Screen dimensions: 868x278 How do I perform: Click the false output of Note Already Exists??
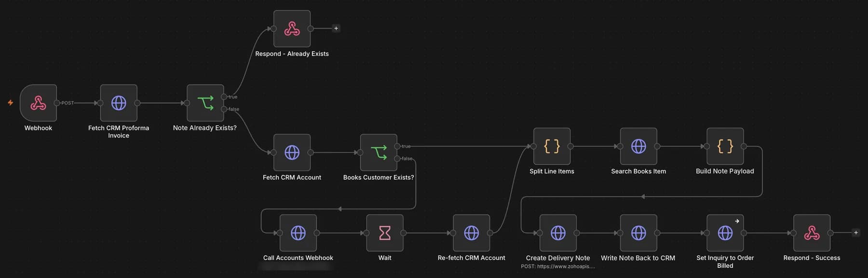click(x=224, y=109)
